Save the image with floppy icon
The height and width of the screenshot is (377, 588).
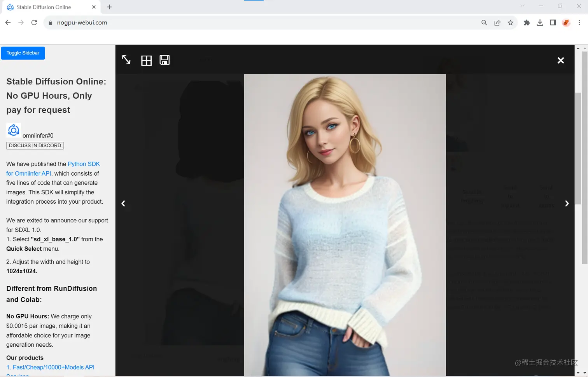point(164,60)
